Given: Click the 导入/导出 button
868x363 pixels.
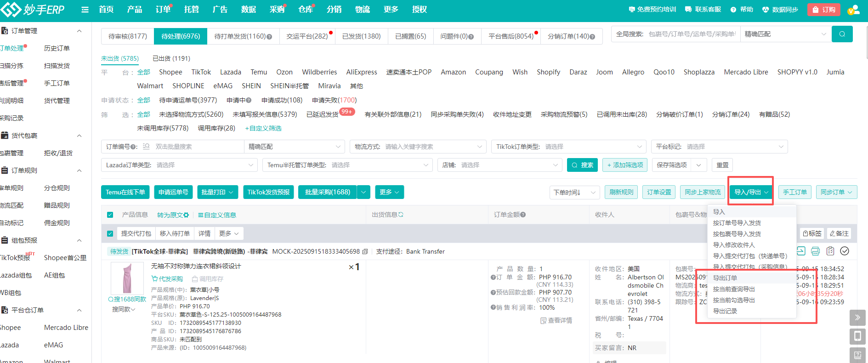Looking at the screenshot, I should point(751,192).
